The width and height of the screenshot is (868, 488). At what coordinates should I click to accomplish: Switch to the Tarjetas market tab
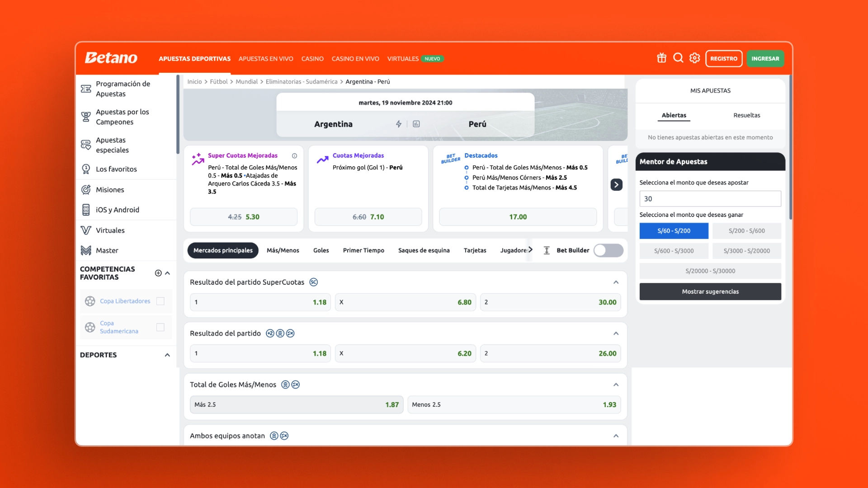[x=475, y=250]
